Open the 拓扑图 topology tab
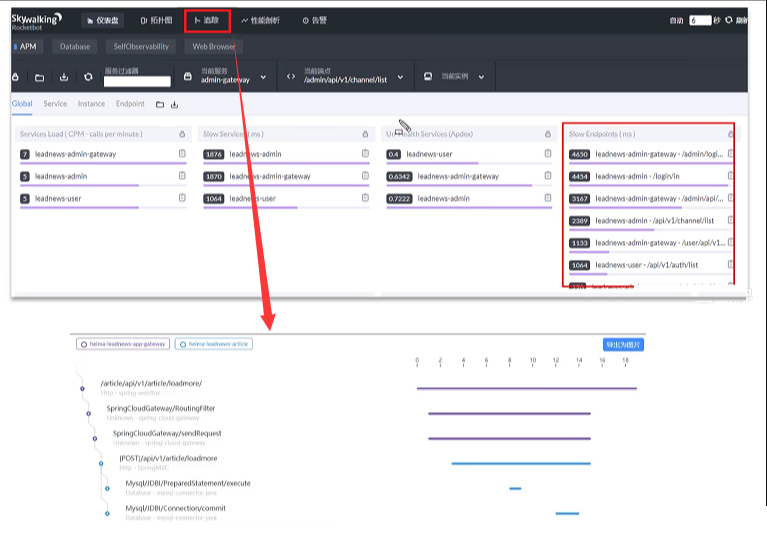This screenshot has width=767, height=534. 157,21
